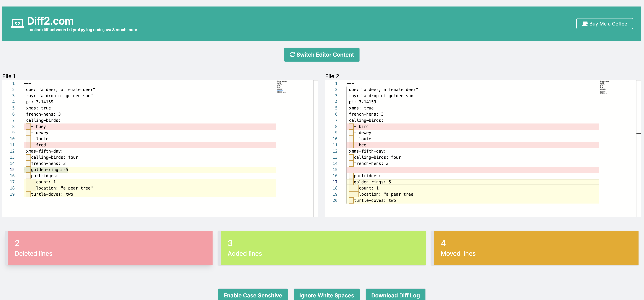Click File 1 overview ruler diff marker
Viewport: 644px width, 300px height.
(316, 128)
